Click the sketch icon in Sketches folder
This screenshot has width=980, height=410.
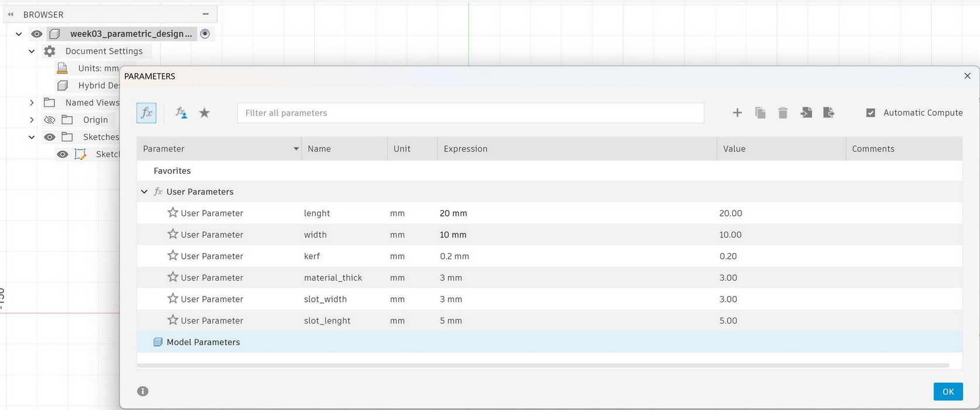(x=80, y=154)
